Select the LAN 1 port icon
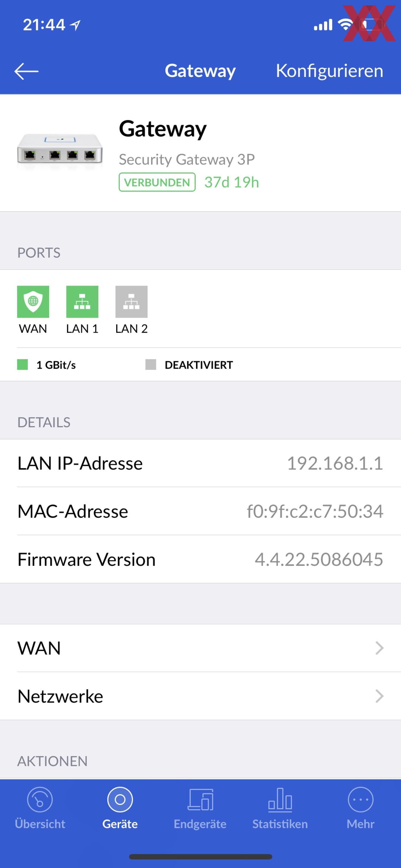This screenshot has height=868, width=401. point(82,302)
